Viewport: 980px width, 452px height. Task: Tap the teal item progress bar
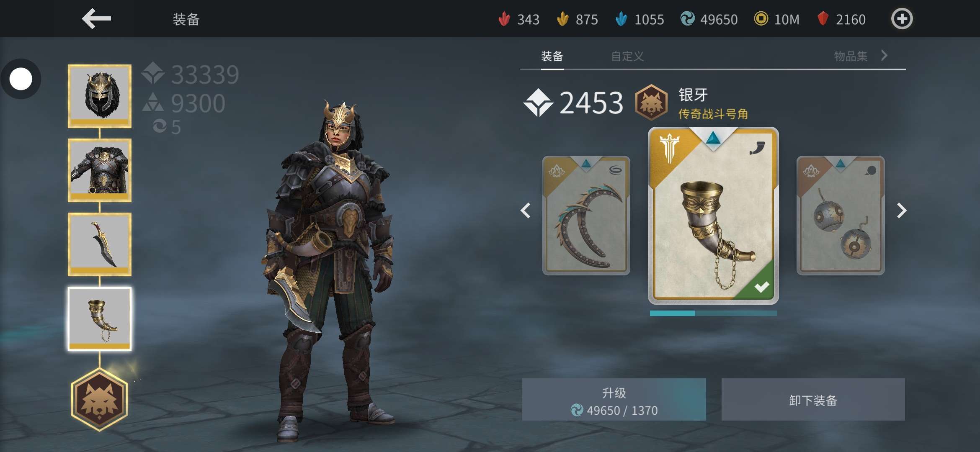[713, 313]
